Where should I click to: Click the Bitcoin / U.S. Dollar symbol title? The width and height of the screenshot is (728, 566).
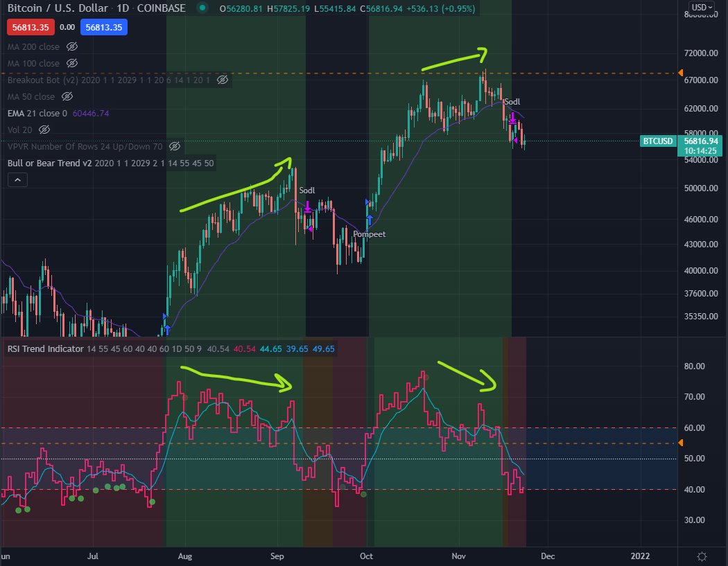tap(58, 8)
